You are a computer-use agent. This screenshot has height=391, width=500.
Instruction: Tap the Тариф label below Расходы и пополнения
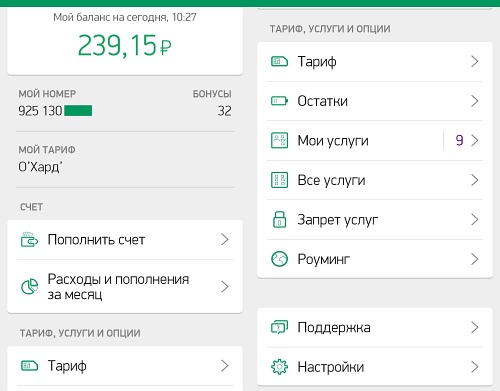click(x=67, y=366)
